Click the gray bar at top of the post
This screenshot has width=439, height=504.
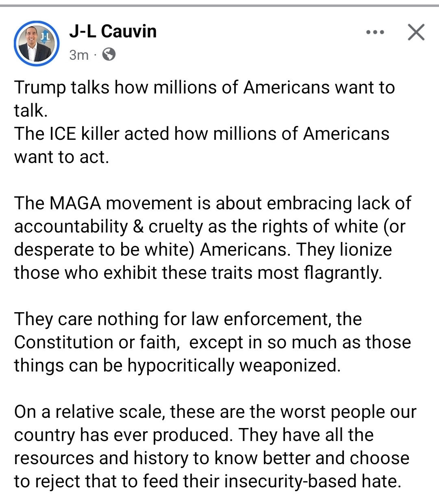point(219,5)
